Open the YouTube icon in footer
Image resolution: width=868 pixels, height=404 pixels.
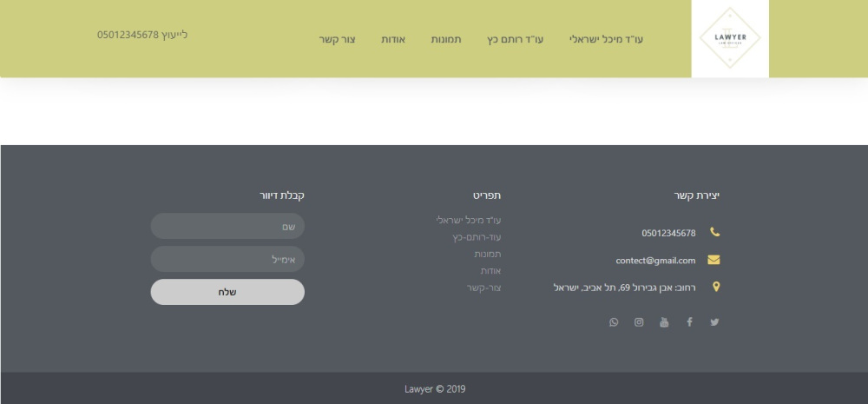tap(665, 322)
